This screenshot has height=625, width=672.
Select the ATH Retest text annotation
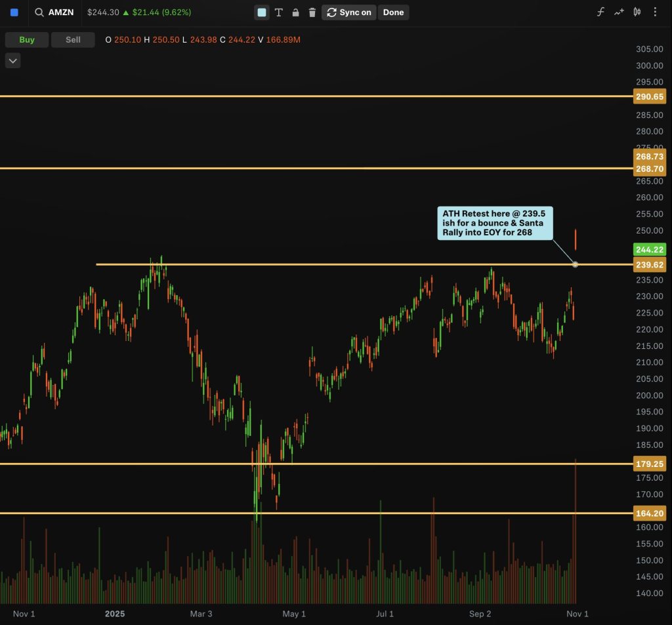[x=495, y=223]
